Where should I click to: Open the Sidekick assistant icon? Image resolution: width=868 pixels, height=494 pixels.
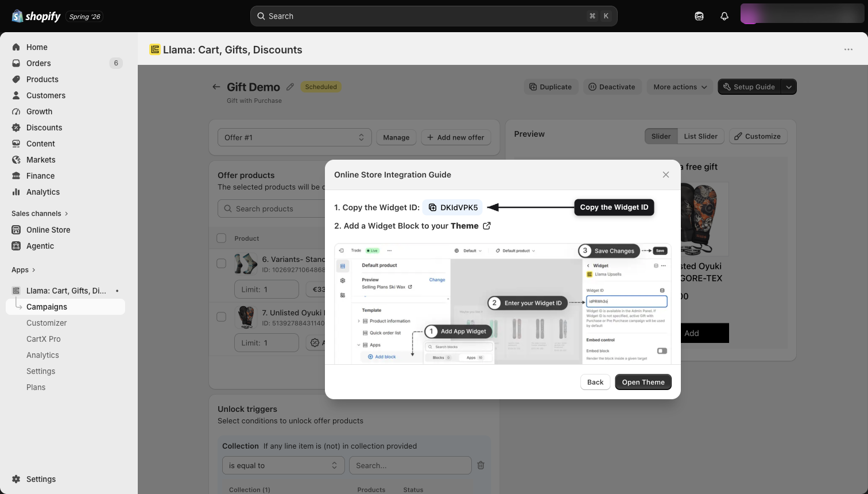pos(699,16)
